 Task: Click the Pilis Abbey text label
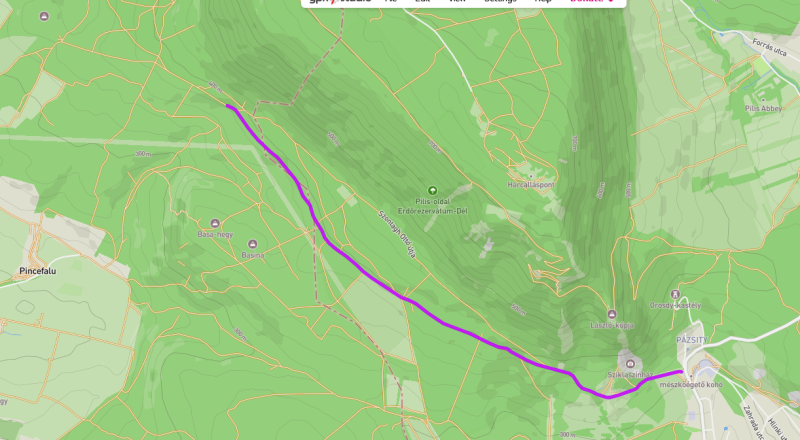coord(763,108)
